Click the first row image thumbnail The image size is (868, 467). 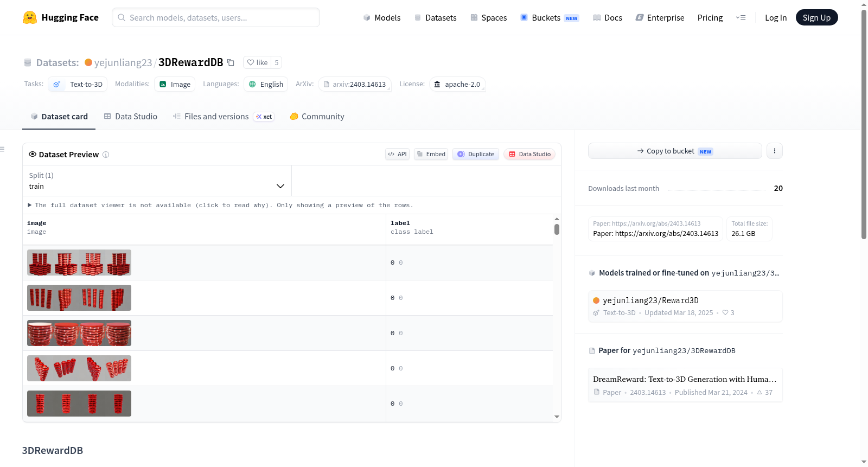(79, 263)
